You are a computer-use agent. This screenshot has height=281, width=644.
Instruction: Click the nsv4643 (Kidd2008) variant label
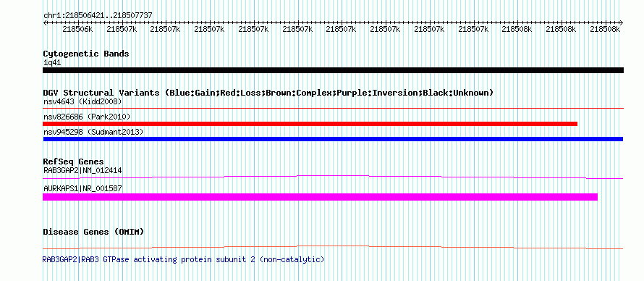(82, 101)
